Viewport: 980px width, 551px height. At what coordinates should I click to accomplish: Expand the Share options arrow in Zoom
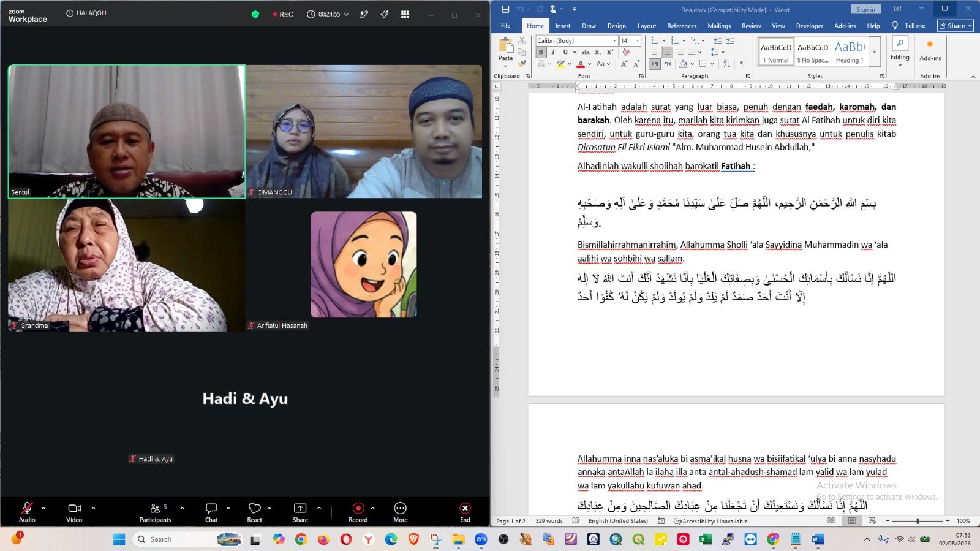point(319,508)
